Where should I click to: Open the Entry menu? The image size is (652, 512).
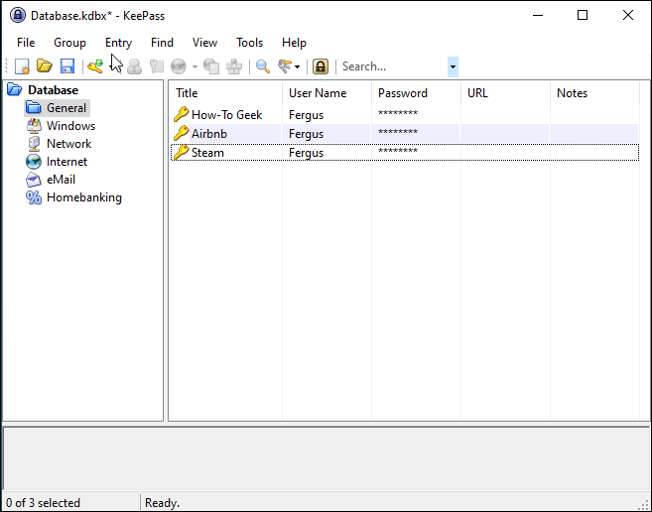[x=118, y=43]
